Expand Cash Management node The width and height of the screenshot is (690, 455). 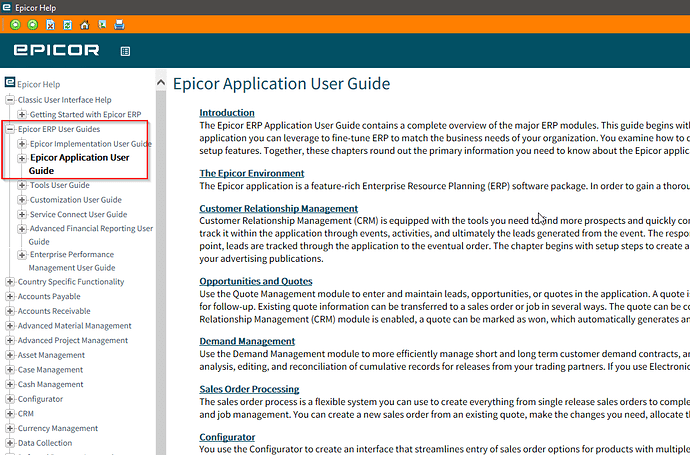pyautogui.click(x=10, y=384)
